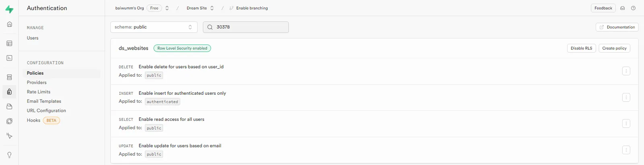This screenshot has width=644, height=165.
Task: Open options menu for UPDATE policy
Action: coord(626,150)
